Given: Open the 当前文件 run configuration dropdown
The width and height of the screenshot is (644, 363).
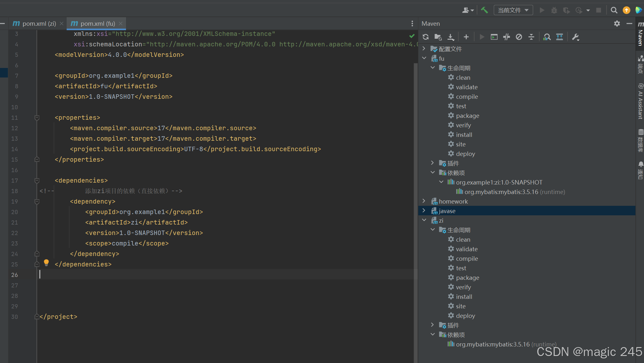Looking at the screenshot, I should coord(513,10).
